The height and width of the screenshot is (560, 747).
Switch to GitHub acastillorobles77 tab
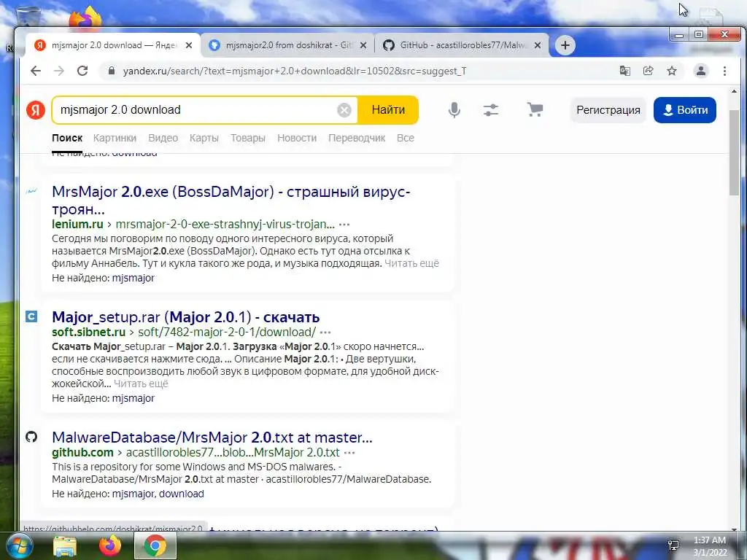462,45
